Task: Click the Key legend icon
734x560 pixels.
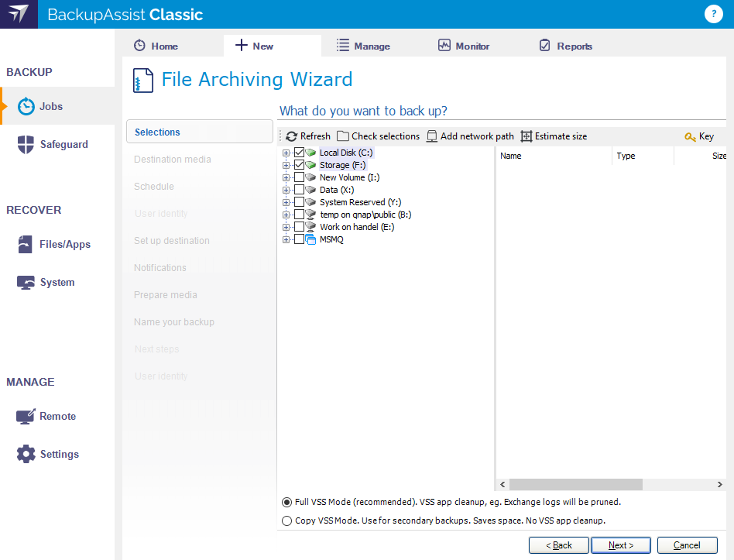Action: [x=690, y=137]
